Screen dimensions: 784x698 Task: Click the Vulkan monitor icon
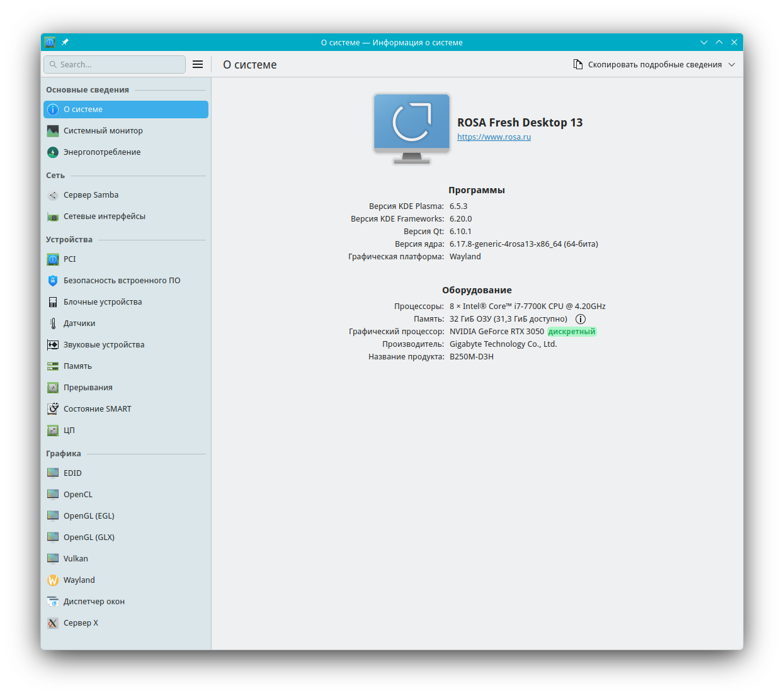pos(53,559)
